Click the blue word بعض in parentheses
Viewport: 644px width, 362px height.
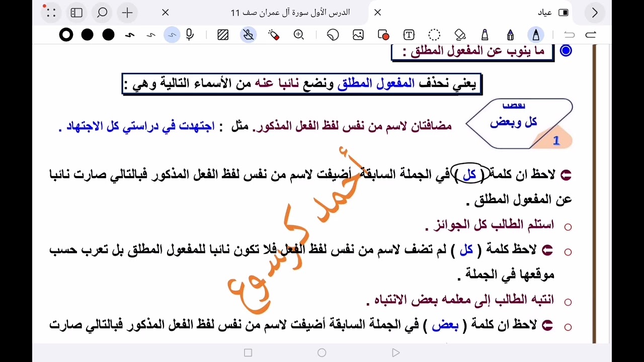[445, 326]
